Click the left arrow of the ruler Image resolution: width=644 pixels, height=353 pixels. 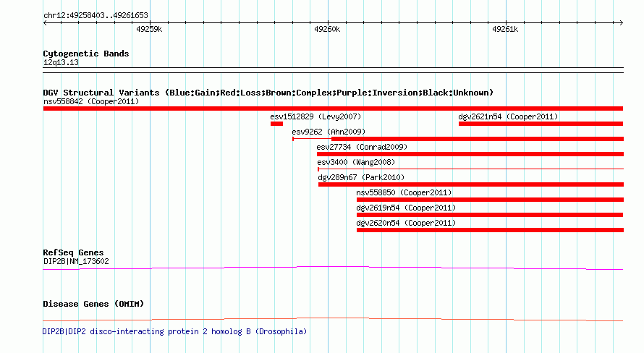(45, 22)
